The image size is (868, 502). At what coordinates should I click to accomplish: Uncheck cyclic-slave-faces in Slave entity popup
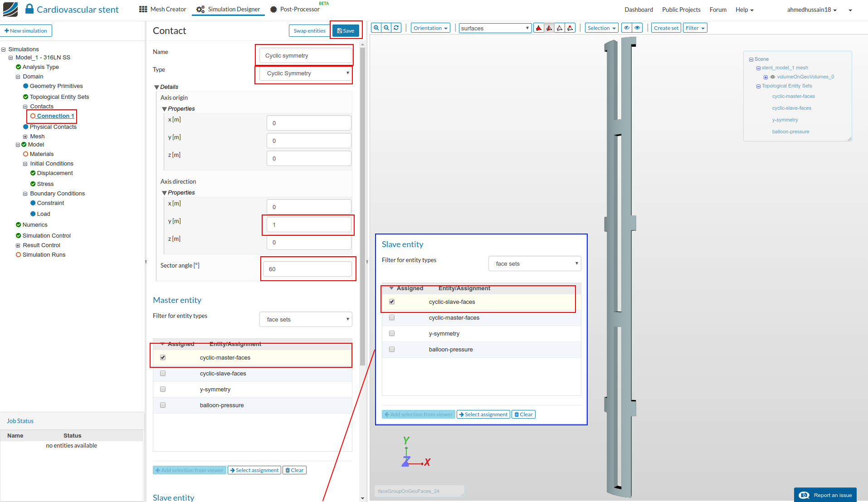tap(392, 302)
